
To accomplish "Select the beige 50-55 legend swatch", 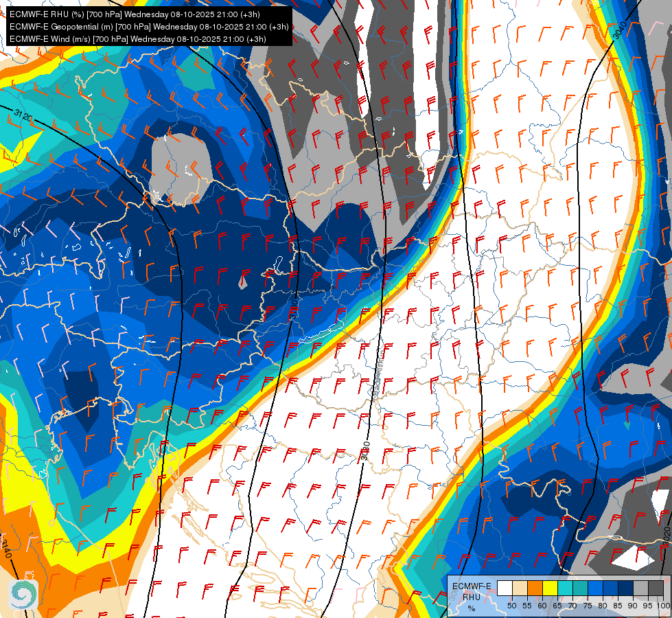I will (520, 588).
